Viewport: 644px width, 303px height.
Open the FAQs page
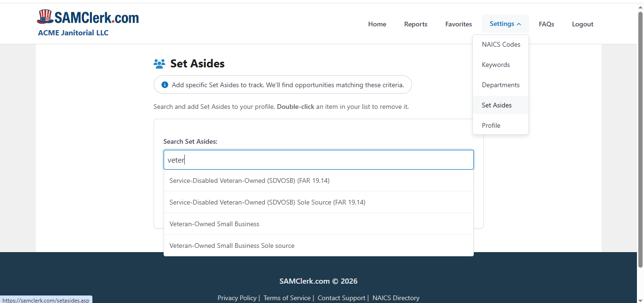[x=546, y=24]
